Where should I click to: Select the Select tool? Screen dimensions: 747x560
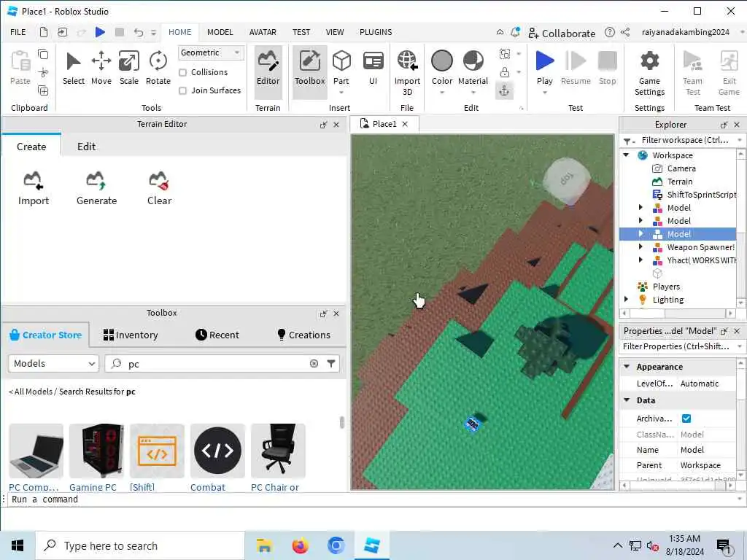(74, 69)
